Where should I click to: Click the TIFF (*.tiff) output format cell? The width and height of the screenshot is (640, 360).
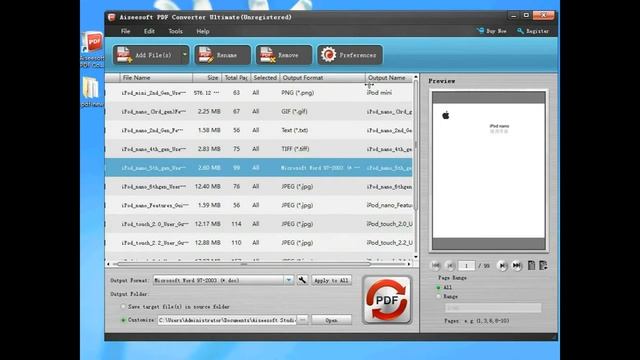pos(295,149)
